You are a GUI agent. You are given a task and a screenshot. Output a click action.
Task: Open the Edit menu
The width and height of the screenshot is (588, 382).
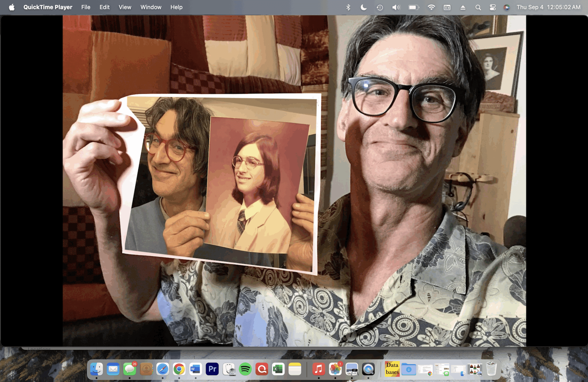(104, 7)
